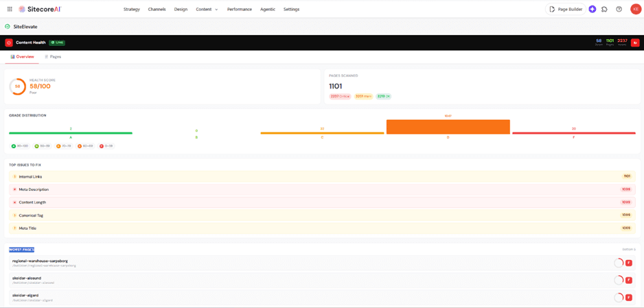644x308 pixels.
Task: Switch to the Pages tab
Action: pyautogui.click(x=53, y=57)
